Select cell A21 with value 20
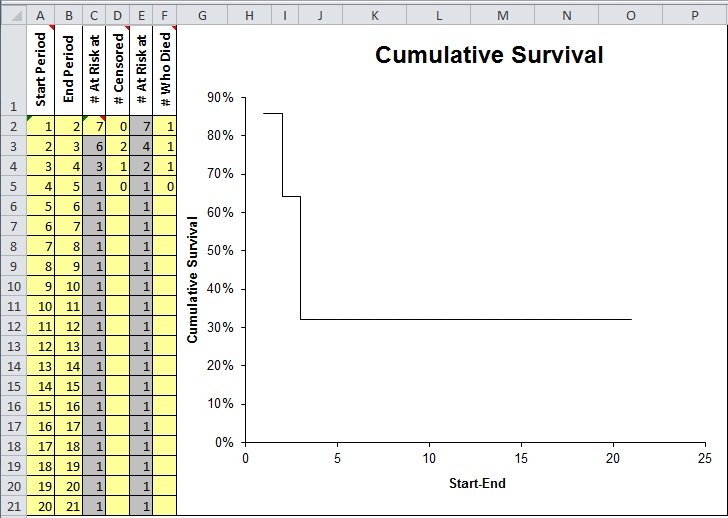Image resolution: width=728 pixels, height=518 pixels. (41, 506)
